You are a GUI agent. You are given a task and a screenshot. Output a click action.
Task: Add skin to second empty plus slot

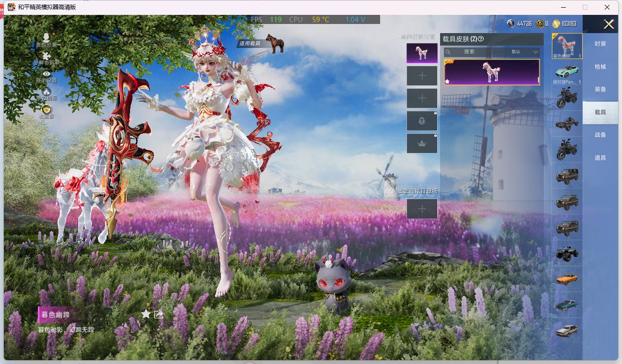click(422, 98)
